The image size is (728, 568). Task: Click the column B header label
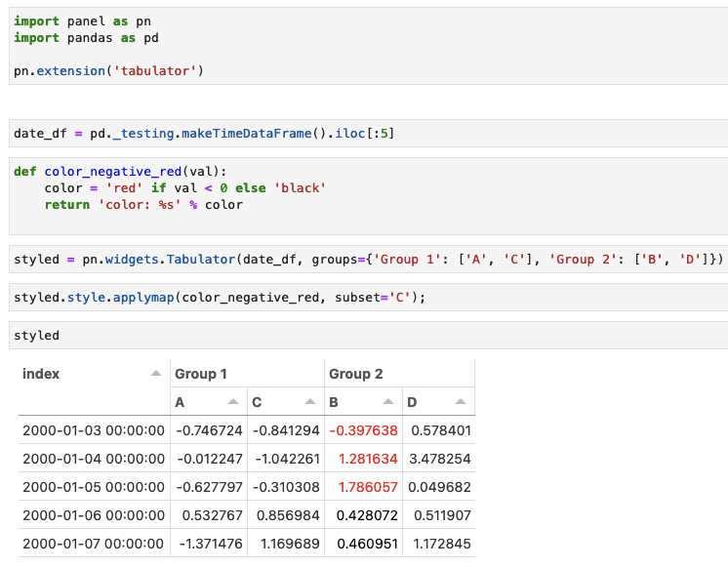334,402
